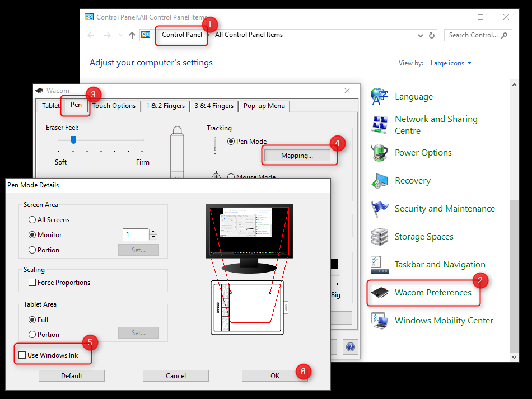This screenshot has width=532, height=399.
Task: Go up one level with up arrow
Action: (x=132, y=35)
